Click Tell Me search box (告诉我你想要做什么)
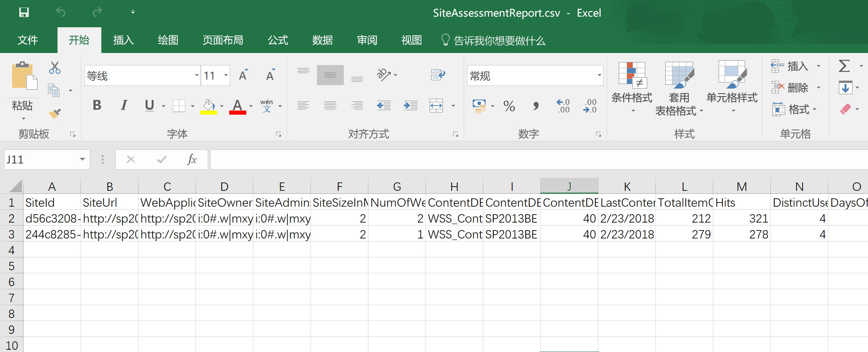Viewport: 868px width, 352px height. [x=493, y=40]
